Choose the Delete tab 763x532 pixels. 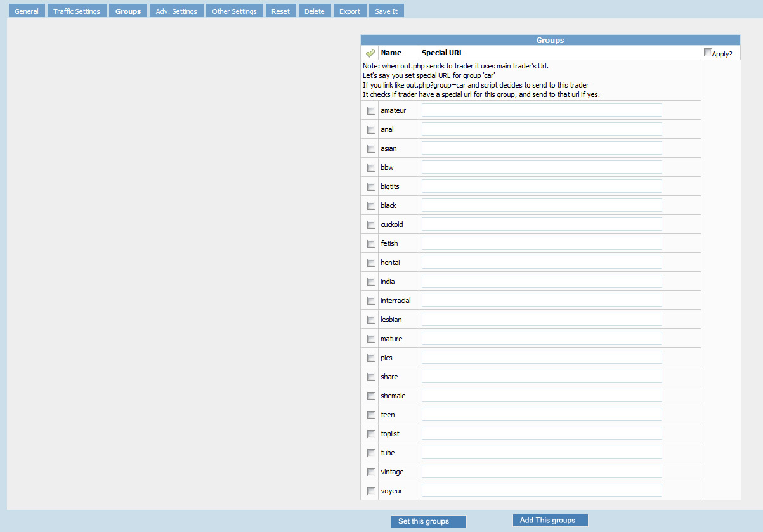tap(315, 11)
